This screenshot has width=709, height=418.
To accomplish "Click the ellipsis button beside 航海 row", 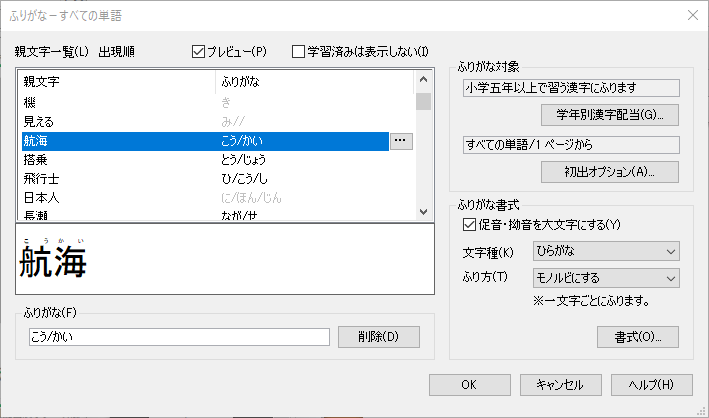I will (401, 141).
